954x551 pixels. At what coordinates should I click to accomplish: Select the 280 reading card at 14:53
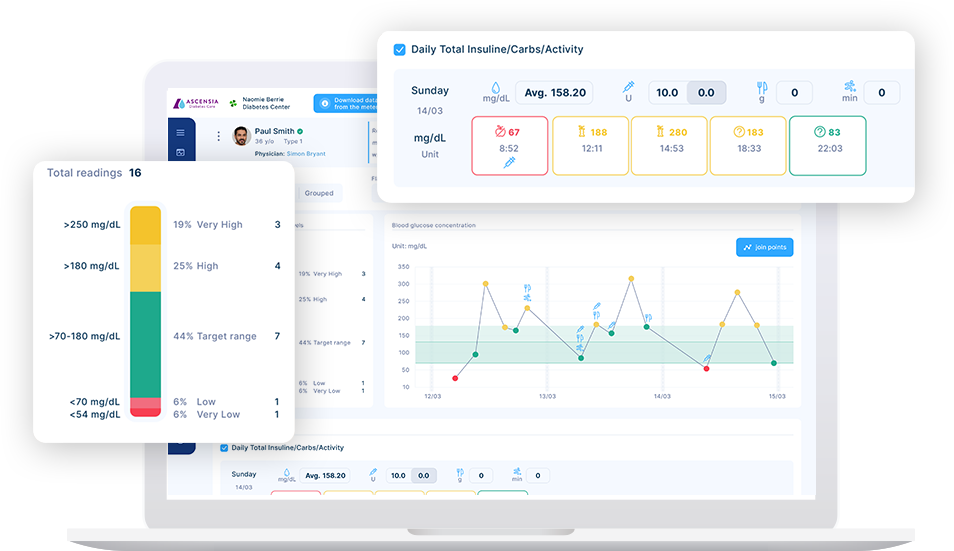coord(670,146)
